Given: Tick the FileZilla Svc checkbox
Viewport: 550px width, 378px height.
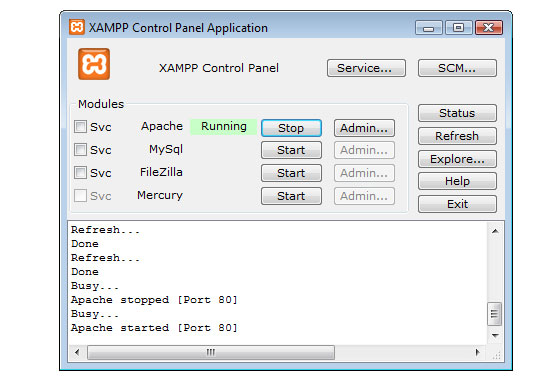Looking at the screenshot, I should point(80,173).
